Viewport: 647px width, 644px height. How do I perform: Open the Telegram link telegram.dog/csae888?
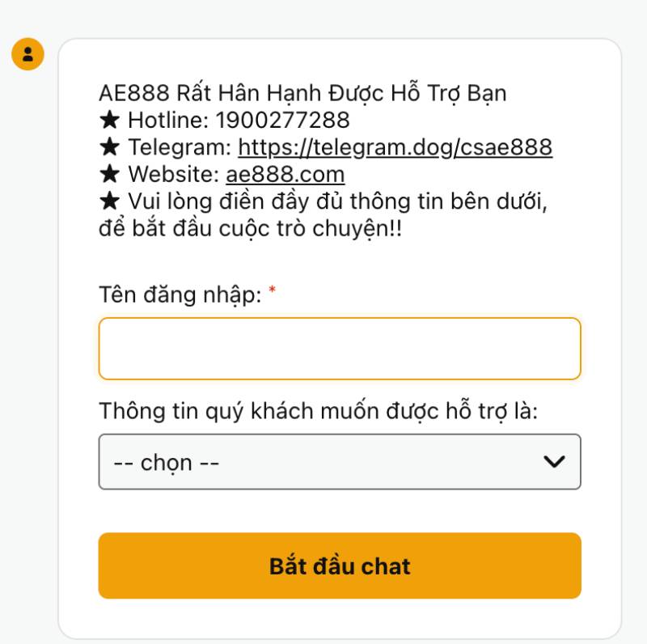(x=395, y=149)
